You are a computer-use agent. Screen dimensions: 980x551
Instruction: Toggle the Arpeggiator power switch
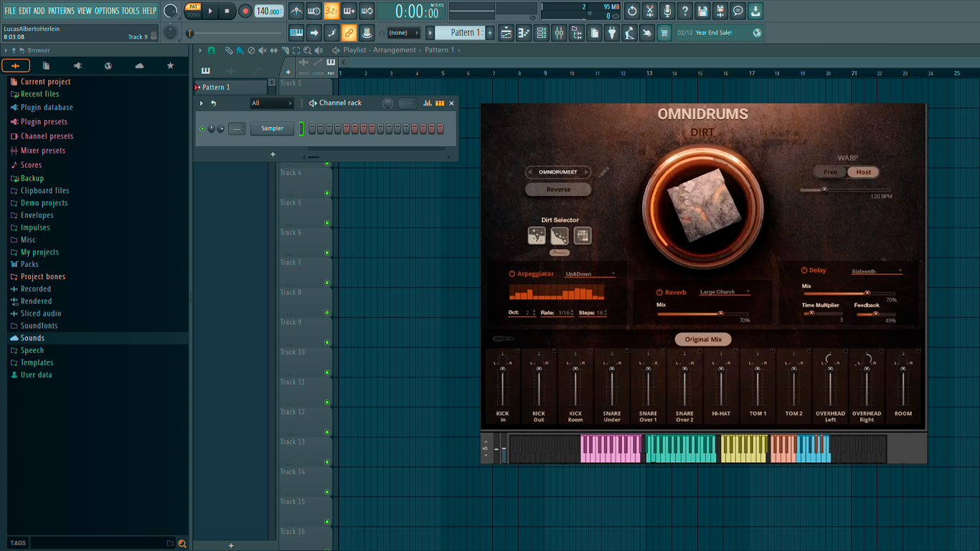point(512,274)
